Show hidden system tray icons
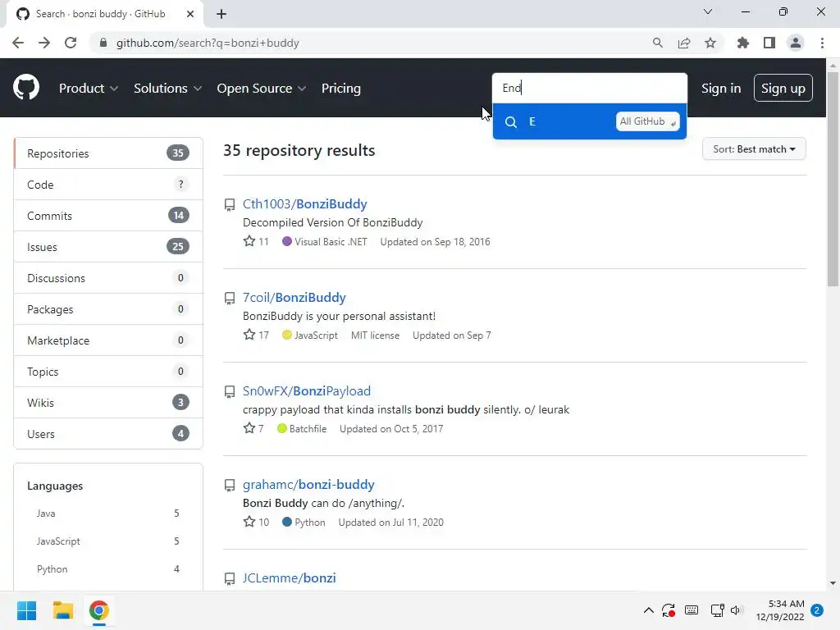This screenshot has height=630, width=840. pyautogui.click(x=648, y=610)
